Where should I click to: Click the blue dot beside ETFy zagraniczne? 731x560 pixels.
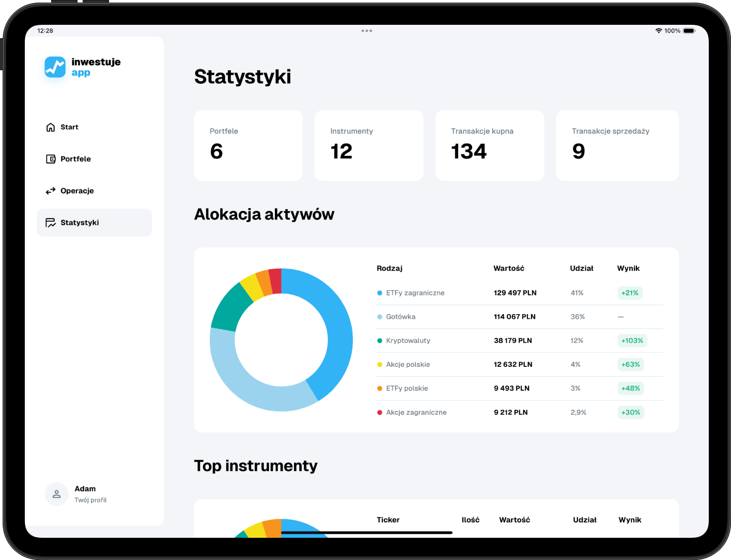[380, 293]
